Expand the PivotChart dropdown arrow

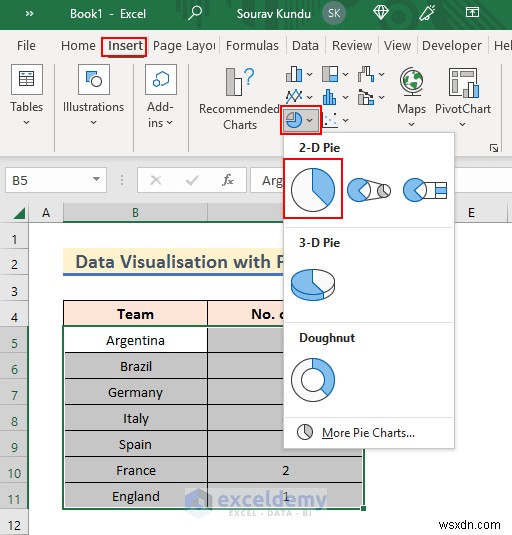click(x=463, y=124)
